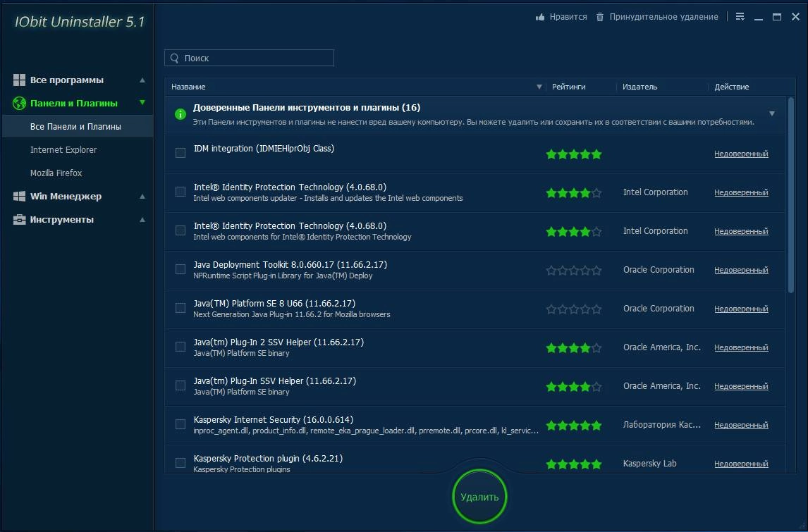The width and height of the screenshot is (808, 532).
Task: Click the round Удалить button
Action: click(479, 497)
